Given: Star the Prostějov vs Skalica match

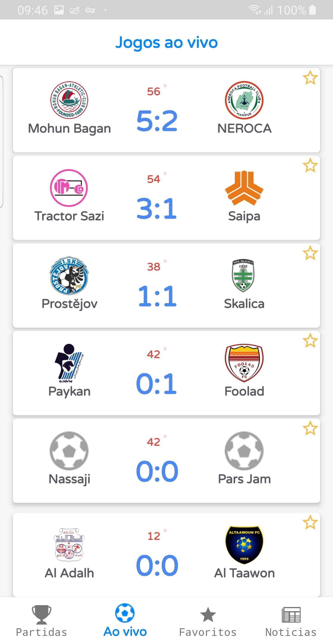Looking at the screenshot, I should [310, 253].
